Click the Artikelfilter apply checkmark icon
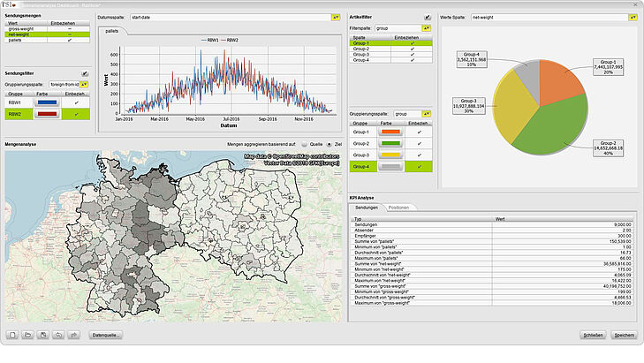The height and width of the screenshot is (363, 644). [428, 18]
